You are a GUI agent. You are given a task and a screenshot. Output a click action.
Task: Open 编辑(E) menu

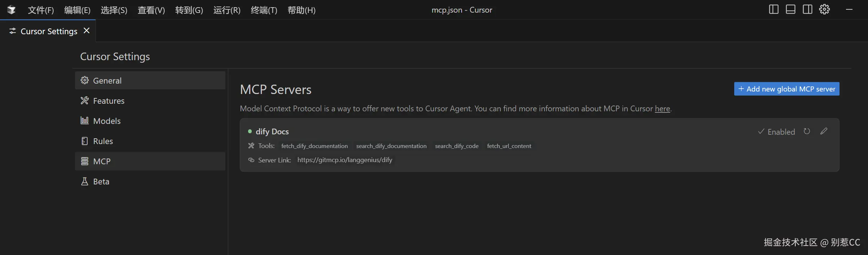pos(77,10)
